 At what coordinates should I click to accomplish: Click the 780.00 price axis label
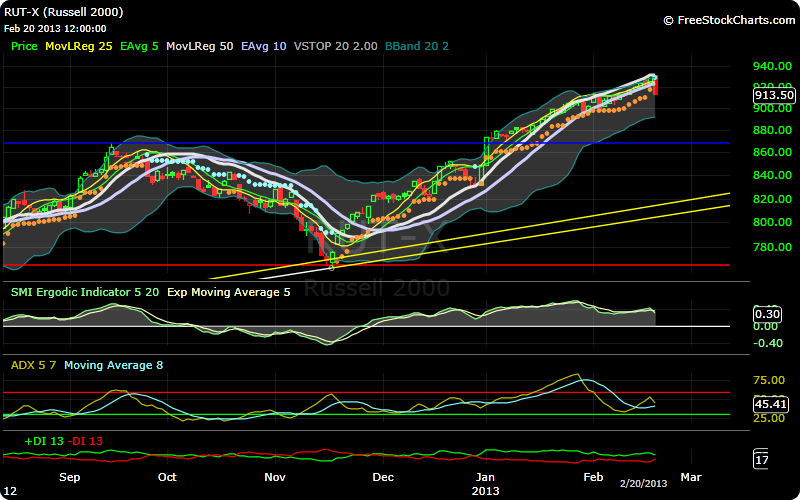pos(772,247)
